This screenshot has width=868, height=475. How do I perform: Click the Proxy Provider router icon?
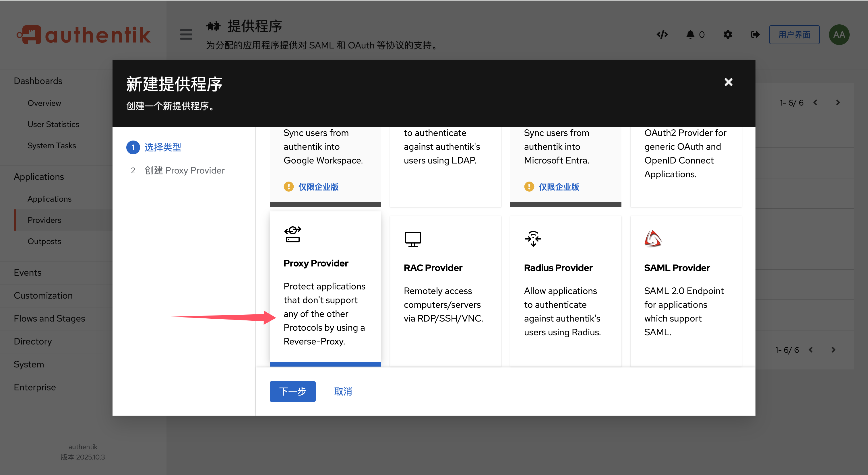point(292,235)
